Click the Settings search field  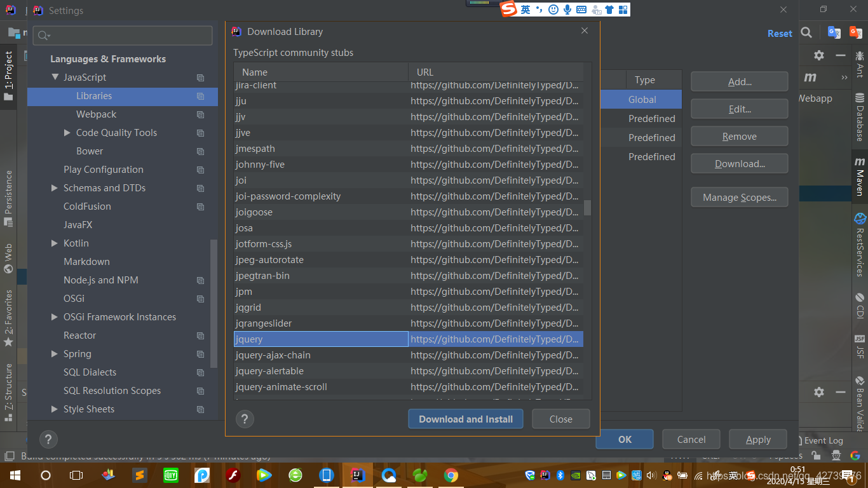tap(123, 36)
